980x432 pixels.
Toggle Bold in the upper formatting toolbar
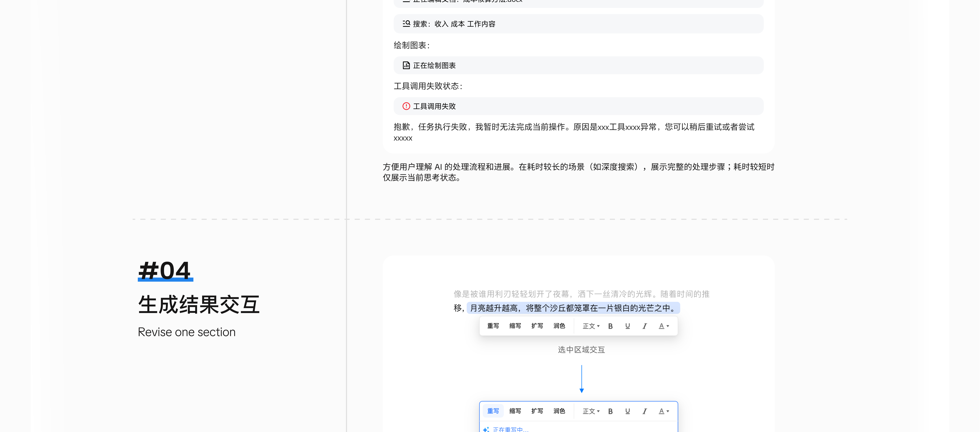[x=610, y=326]
